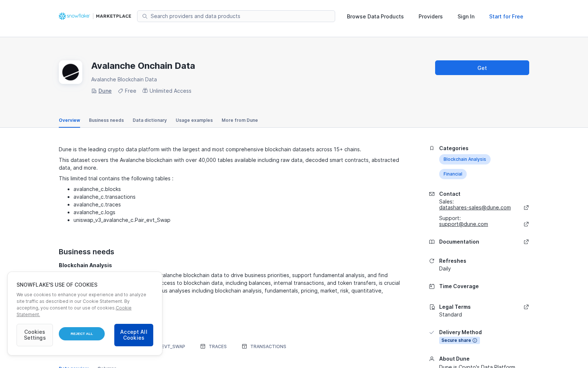Screen dimensions: 588x368
Task: Click the price tag icon beside Free
Action: (121, 91)
